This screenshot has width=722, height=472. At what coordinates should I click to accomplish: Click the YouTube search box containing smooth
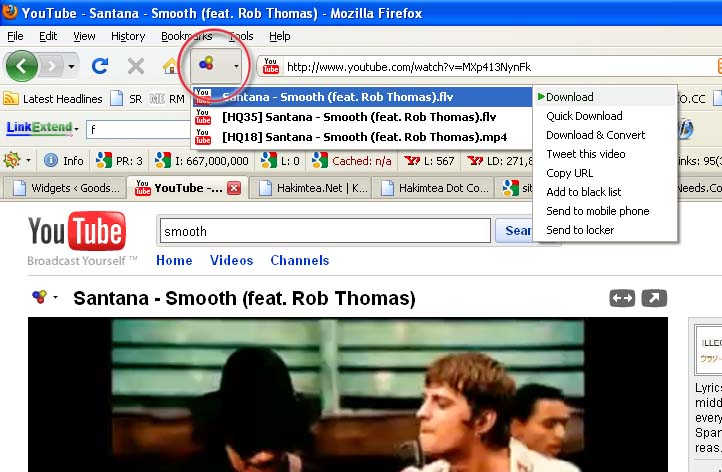(x=325, y=231)
